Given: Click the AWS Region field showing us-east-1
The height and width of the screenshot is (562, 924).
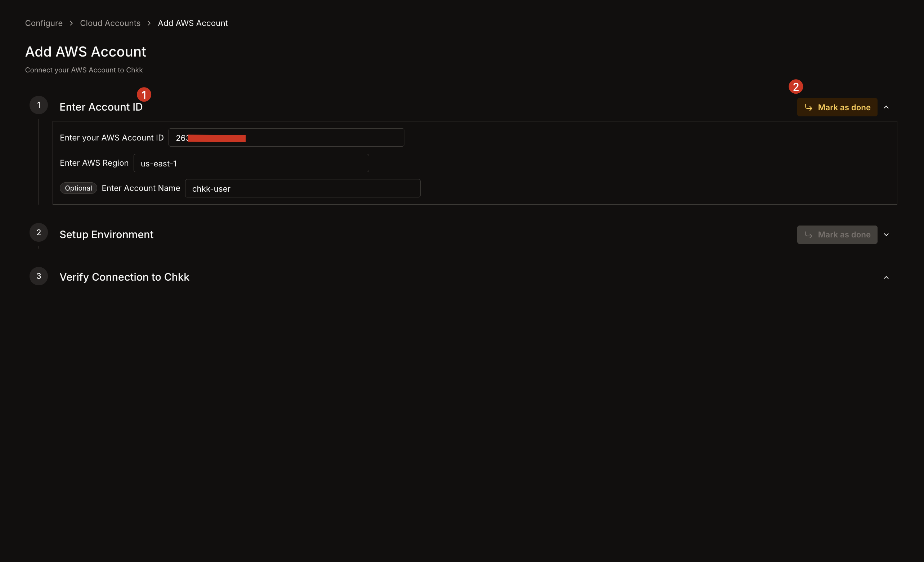Looking at the screenshot, I should point(251,163).
